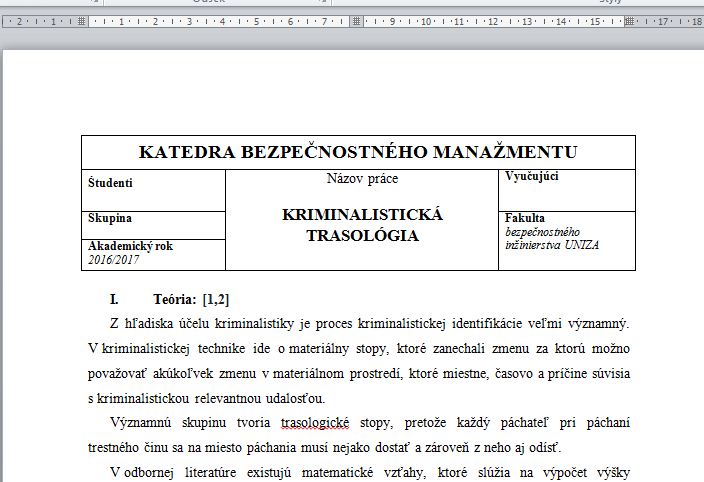Click the KRIMINALISTICKÁ TRASOLÓGIA title text
Image resolution: width=704 pixels, height=482 pixels.
(x=361, y=226)
